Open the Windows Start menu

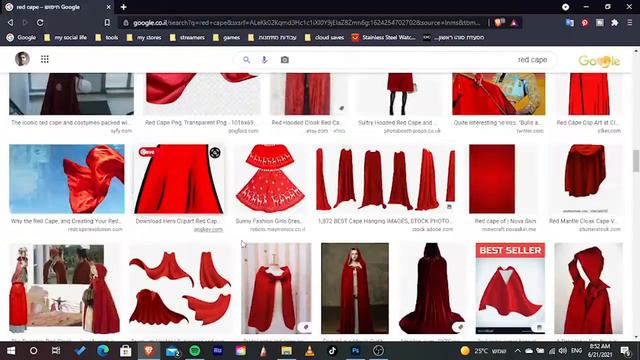point(11,351)
